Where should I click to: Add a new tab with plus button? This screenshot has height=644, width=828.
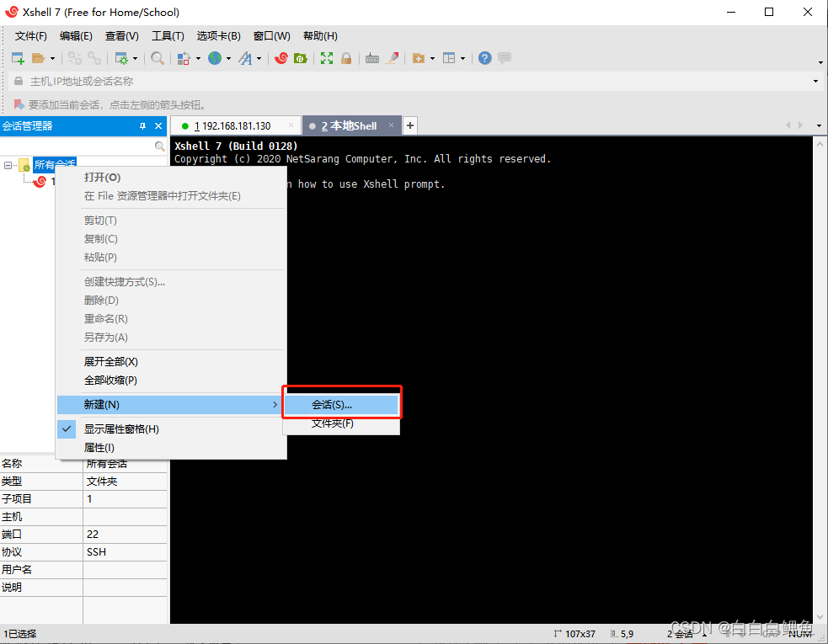click(410, 125)
